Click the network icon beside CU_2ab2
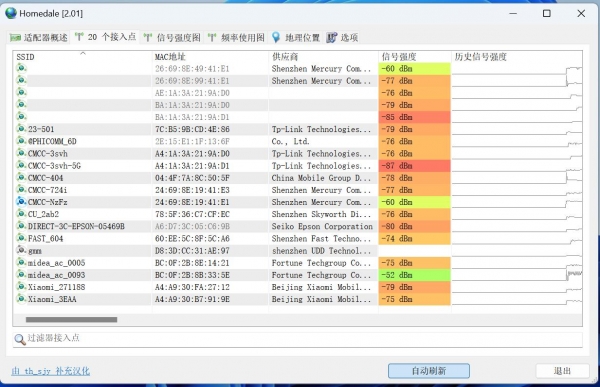Image resolution: width=600 pixels, height=387 pixels. click(x=21, y=214)
